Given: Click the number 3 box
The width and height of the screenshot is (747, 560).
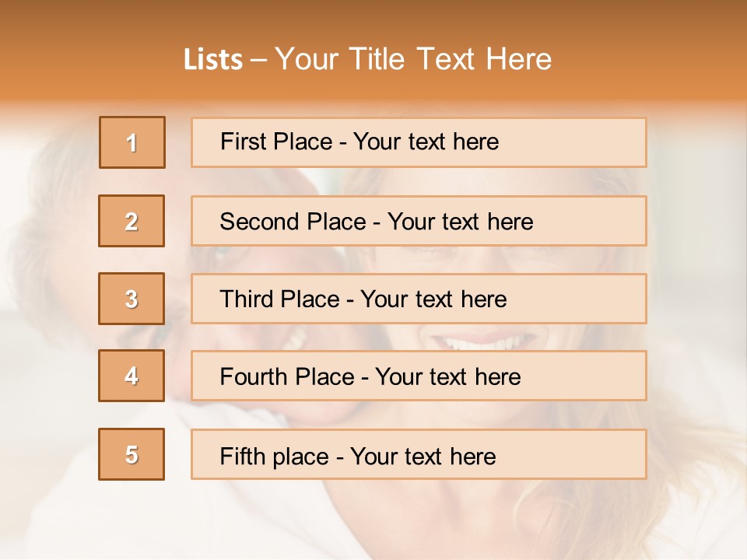Looking at the screenshot, I should pos(132,299).
